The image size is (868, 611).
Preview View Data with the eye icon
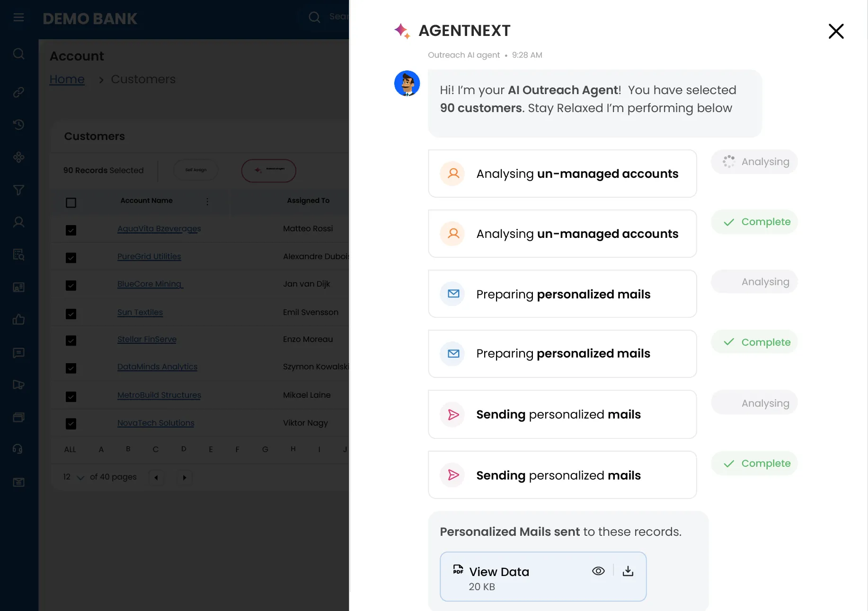[598, 571]
